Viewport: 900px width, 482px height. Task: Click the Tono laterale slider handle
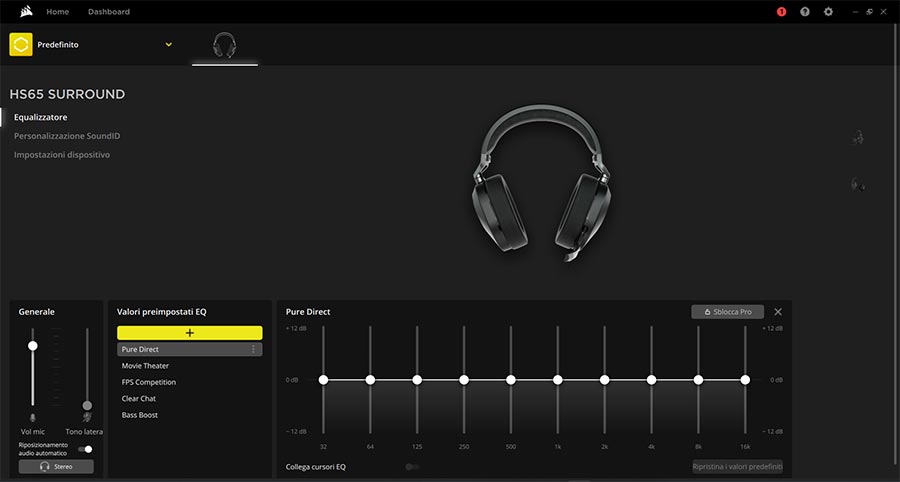pyautogui.click(x=87, y=405)
